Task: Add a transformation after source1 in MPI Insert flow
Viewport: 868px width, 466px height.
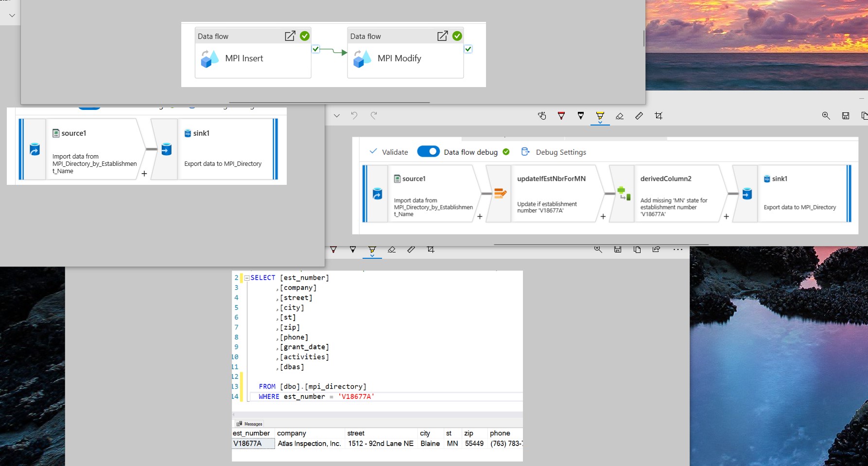Action: coord(144,174)
